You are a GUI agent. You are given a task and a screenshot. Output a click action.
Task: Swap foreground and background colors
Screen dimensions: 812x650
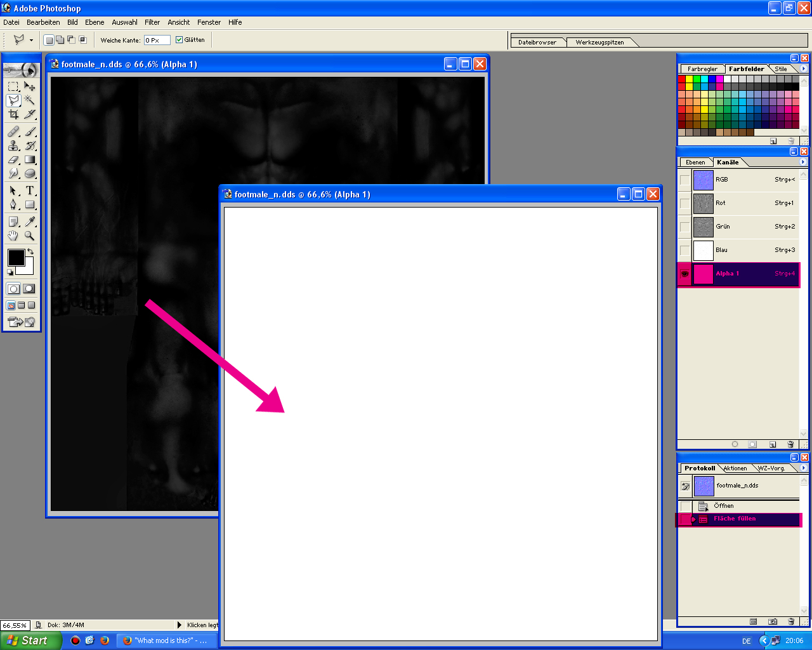click(30, 252)
